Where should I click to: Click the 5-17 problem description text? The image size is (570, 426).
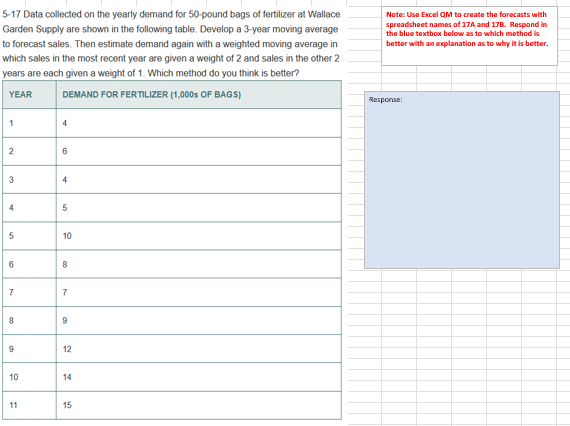(x=171, y=44)
